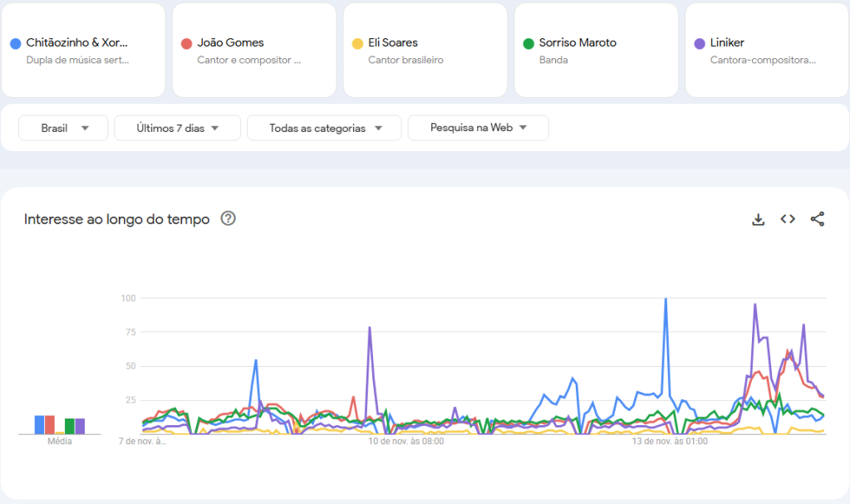Open the Todas as categorias dropdown
850x504 pixels.
coord(323,128)
